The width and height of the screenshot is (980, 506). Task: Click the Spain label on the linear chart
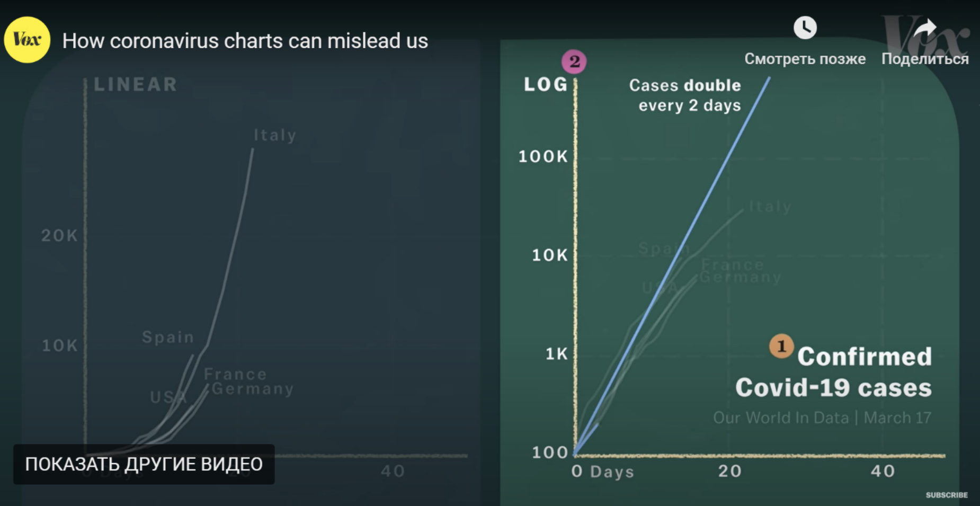click(168, 337)
